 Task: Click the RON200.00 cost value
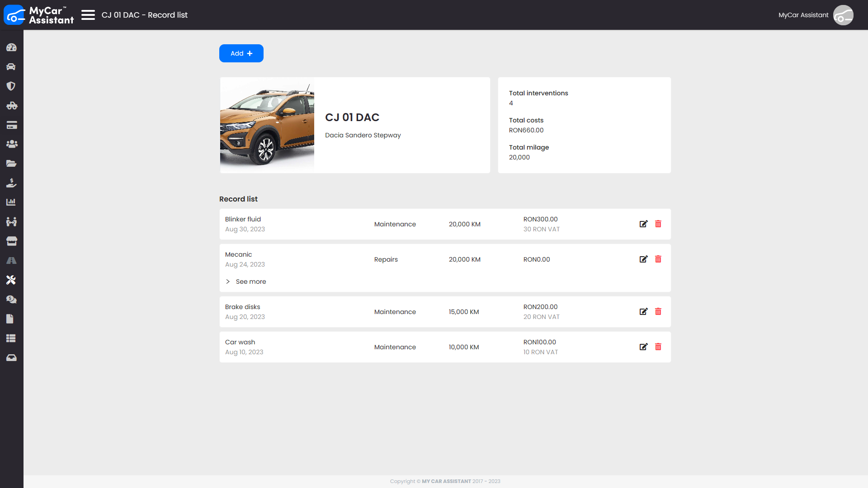pyautogui.click(x=541, y=307)
